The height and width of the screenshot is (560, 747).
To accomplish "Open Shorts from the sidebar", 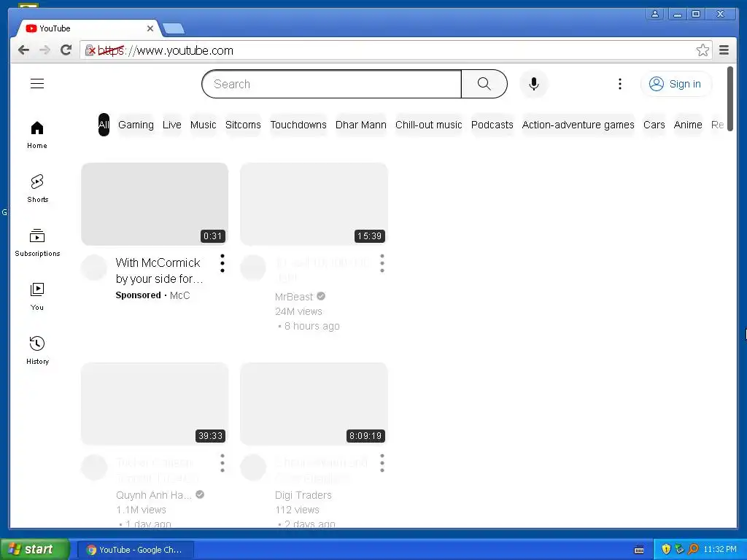I will click(x=37, y=189).
